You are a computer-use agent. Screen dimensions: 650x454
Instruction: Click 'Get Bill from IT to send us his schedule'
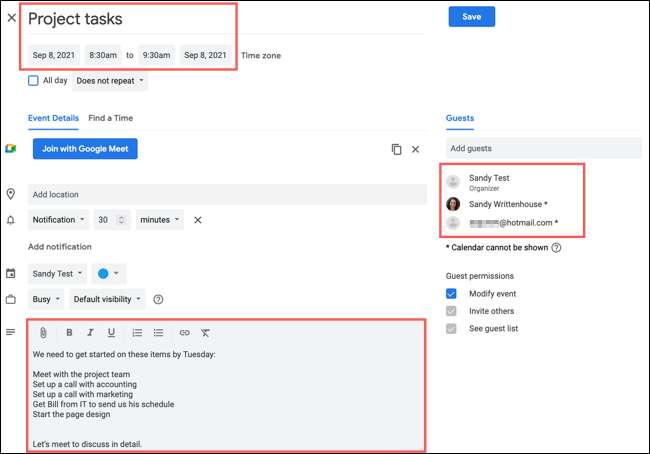pyautogui.click(x=103, y=404)
